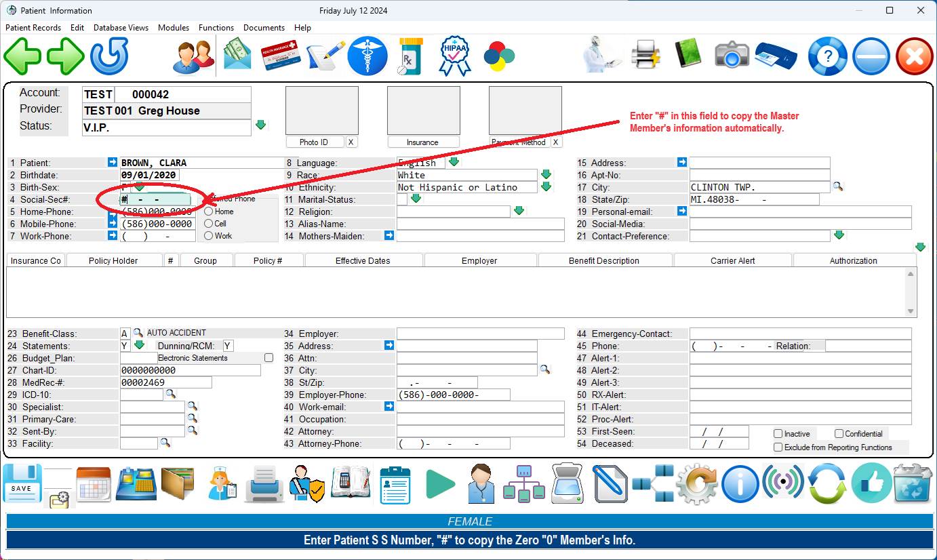Click the green play arrow icon
The image size is (937, 560).
441,484
